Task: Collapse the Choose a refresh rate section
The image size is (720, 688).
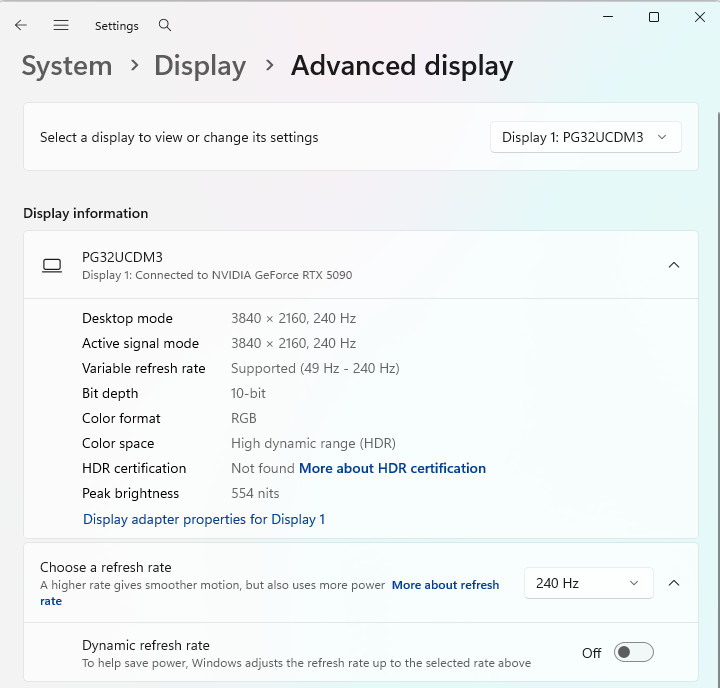Action: tap(674, 583)
